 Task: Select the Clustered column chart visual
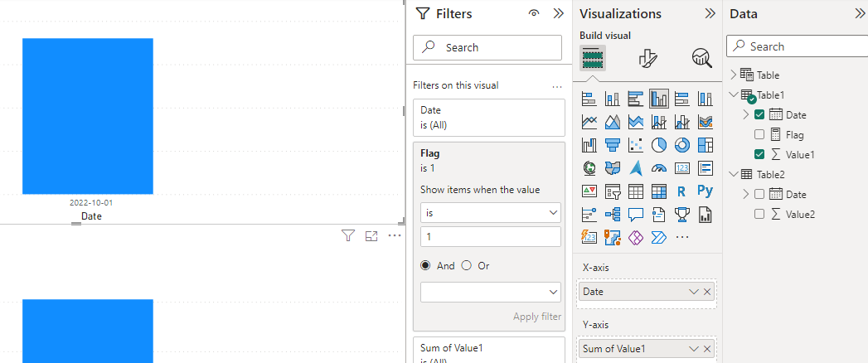[x=659, y=99]
